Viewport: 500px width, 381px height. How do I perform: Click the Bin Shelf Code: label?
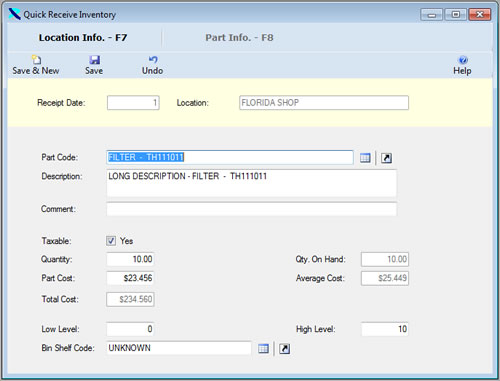click(68, 348)
